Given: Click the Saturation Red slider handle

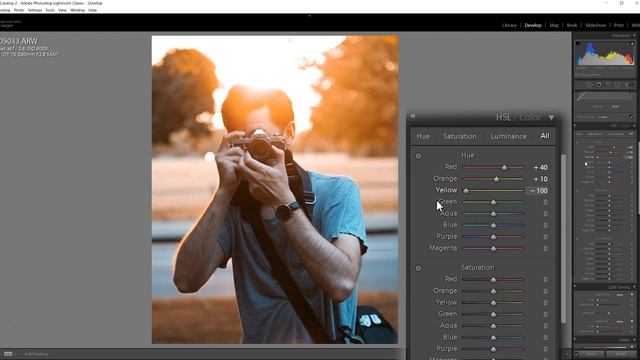Looking at the screenshot, I should [x=493, y=280].
